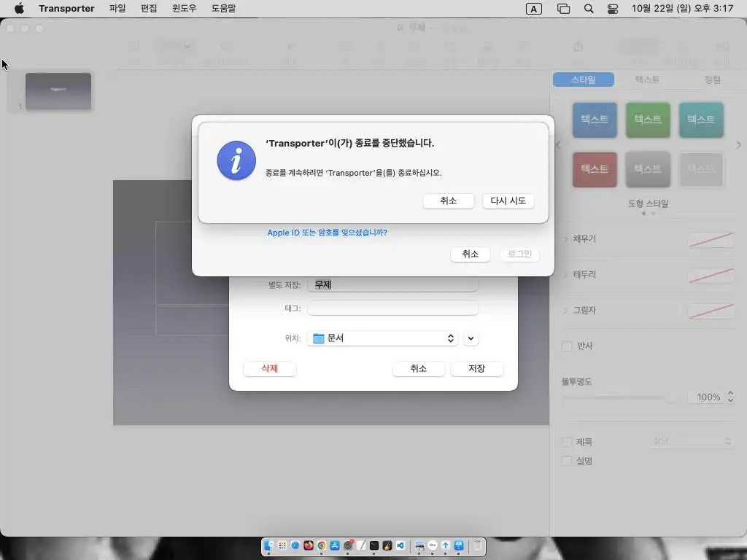Apply the teal 텍스트 shape style
Image resolution: width=747 pixels, height=560 pixels.
coord(701,120)
